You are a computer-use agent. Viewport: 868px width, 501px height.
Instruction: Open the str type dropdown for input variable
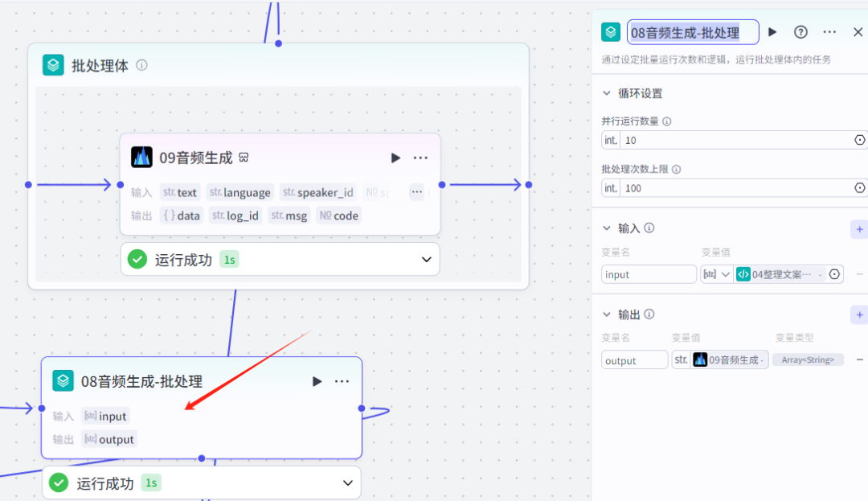[716, 274]
